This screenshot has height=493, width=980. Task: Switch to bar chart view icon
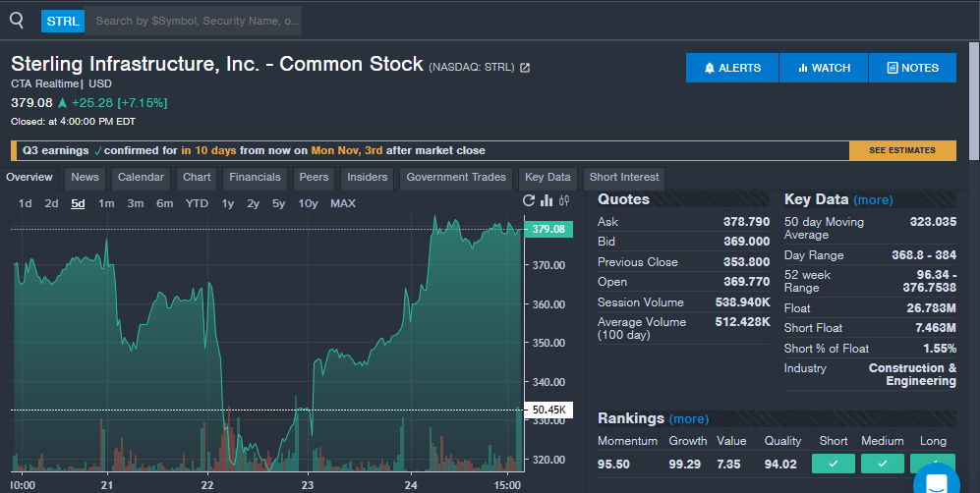(x=547, y=201)
